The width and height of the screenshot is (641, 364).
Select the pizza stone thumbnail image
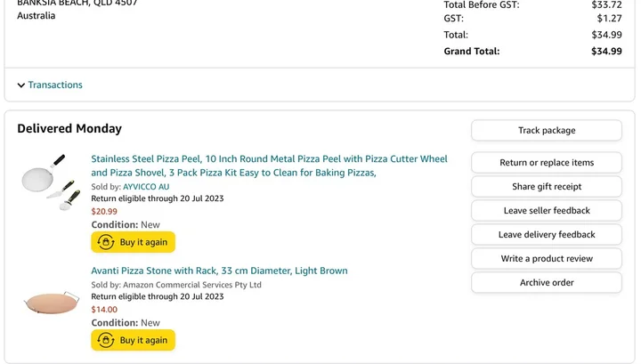[50, 303]
